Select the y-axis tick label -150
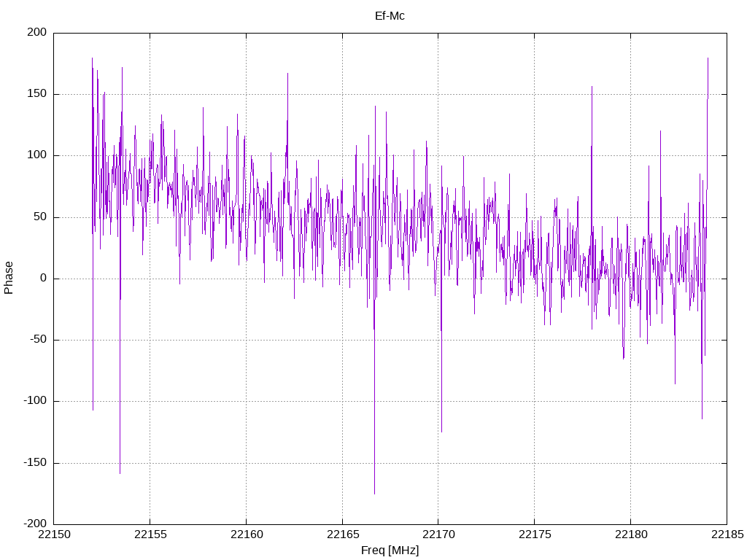This screenshot has height=560, width=747. pyautogui.click(x=35, y=462)
